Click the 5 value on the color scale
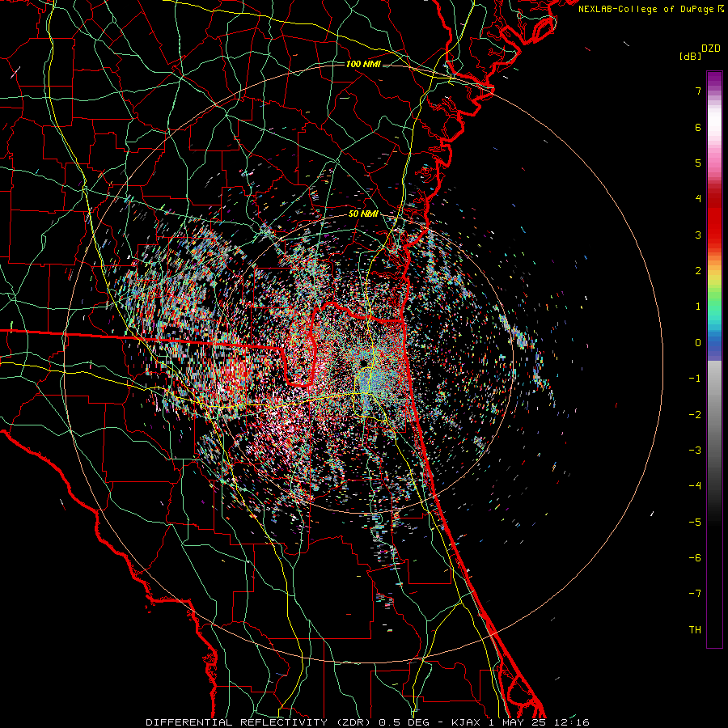The image size is (728, 728). (698, 163)
